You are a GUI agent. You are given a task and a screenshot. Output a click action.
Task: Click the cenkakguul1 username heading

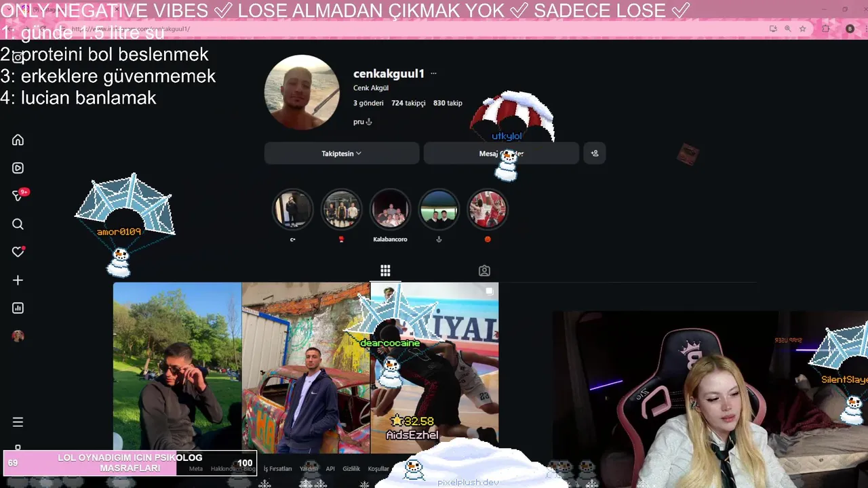[389, 73]
